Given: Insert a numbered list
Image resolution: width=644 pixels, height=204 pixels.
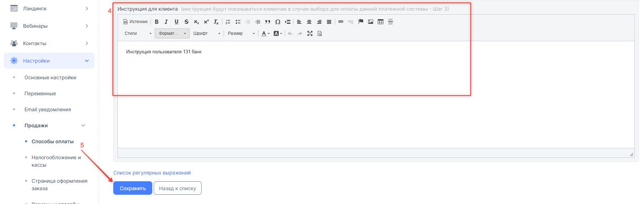Looking at the screenshot, I should click(x=228, y=22).
